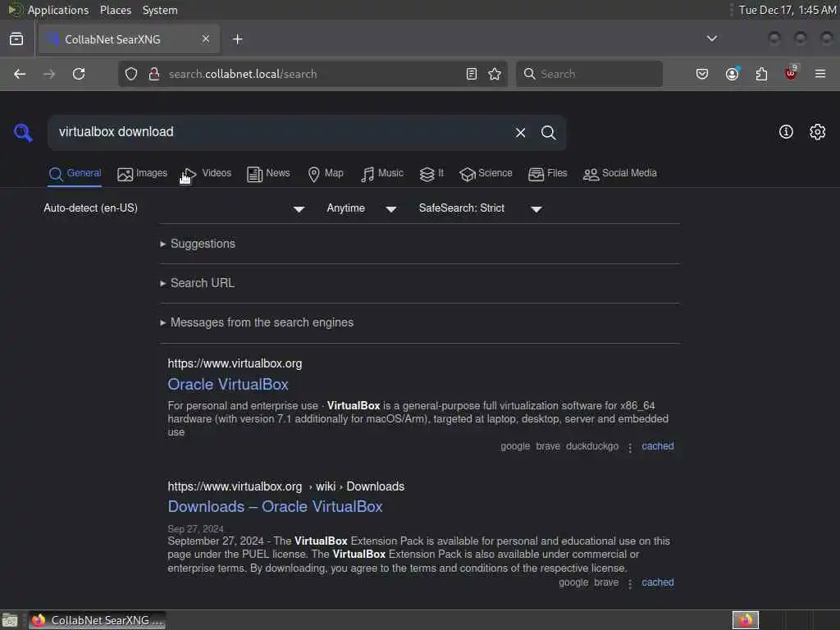Click the SearXNG magnifier logo

tap(23, 132)
